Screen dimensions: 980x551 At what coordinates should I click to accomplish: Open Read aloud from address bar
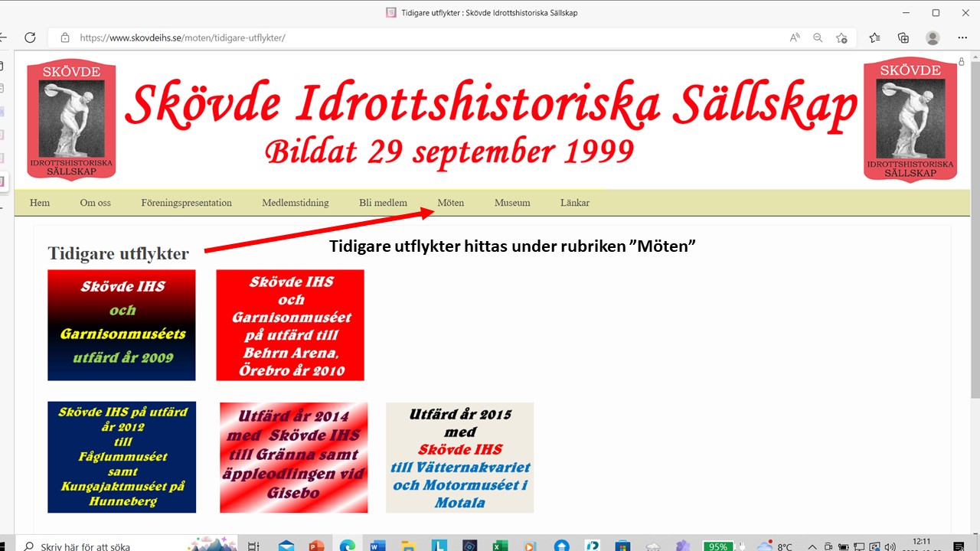coord(795,37)
